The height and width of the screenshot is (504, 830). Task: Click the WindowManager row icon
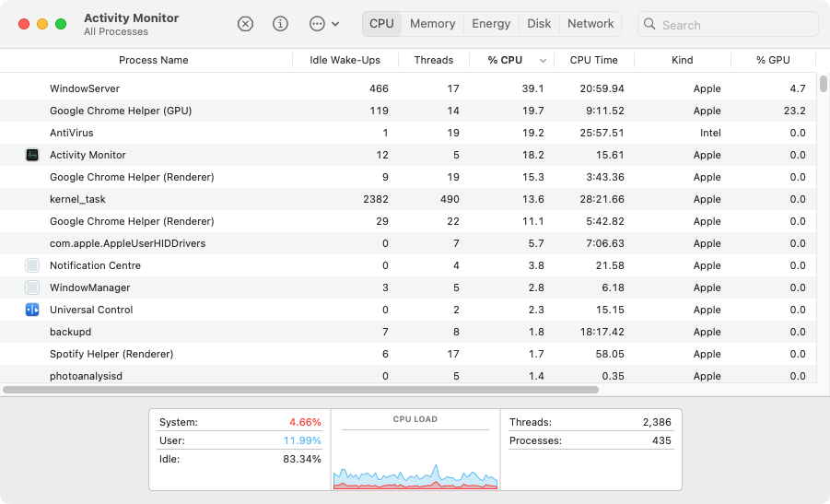pos(32,287)
